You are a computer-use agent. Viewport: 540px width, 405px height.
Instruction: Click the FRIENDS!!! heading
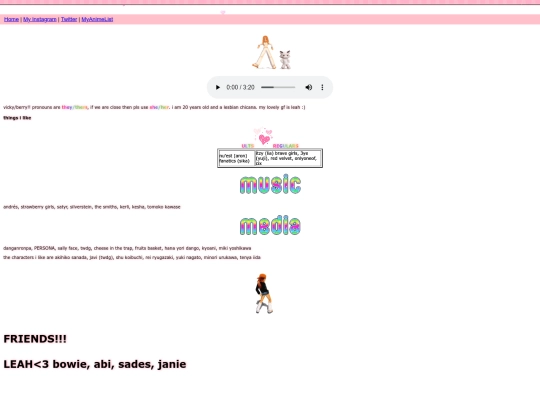pyautogui.click(x=35, y=339)
